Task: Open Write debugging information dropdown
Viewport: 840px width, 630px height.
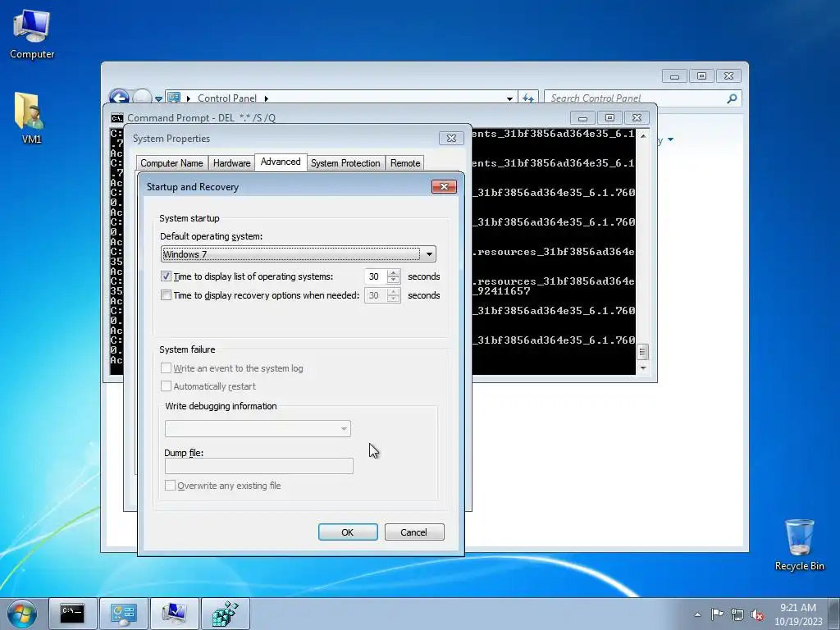Action: pyautogui.click(x=258, y=428)
